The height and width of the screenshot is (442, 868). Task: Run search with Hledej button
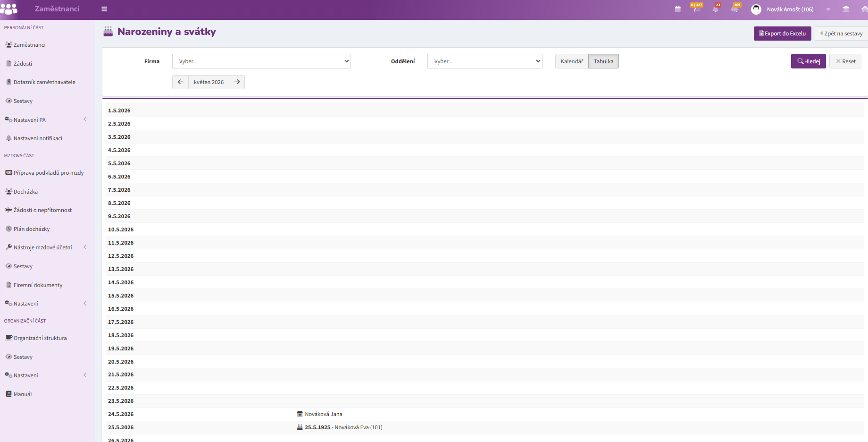(809, 61)
